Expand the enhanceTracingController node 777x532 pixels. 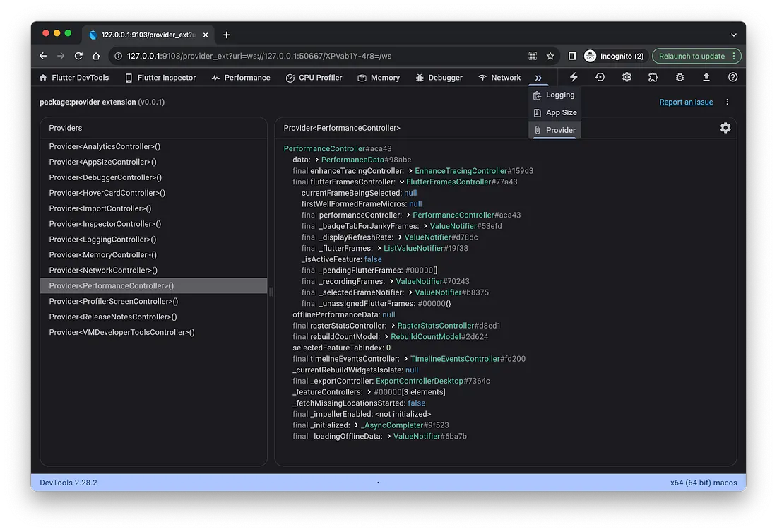tap(410, 170)
